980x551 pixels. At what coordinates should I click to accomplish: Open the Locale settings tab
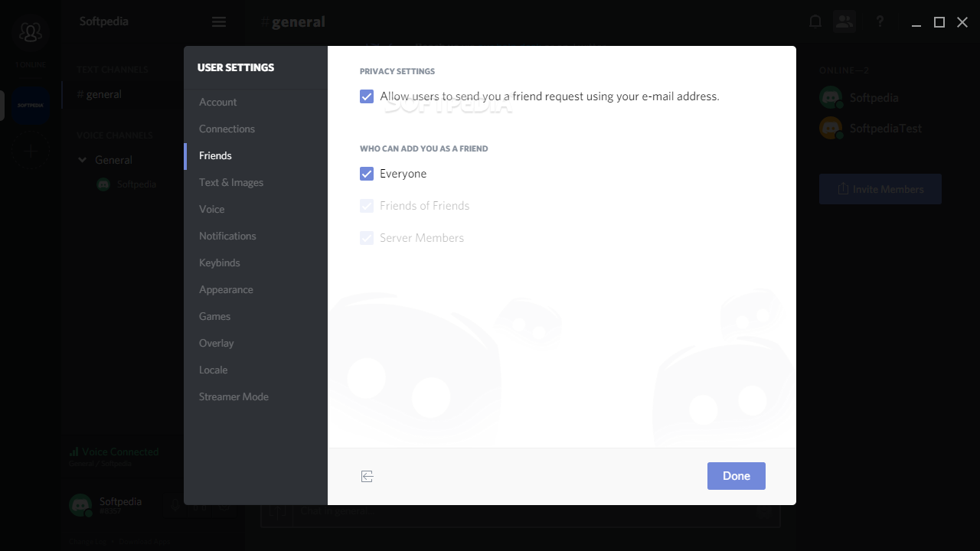pos(255,370)
